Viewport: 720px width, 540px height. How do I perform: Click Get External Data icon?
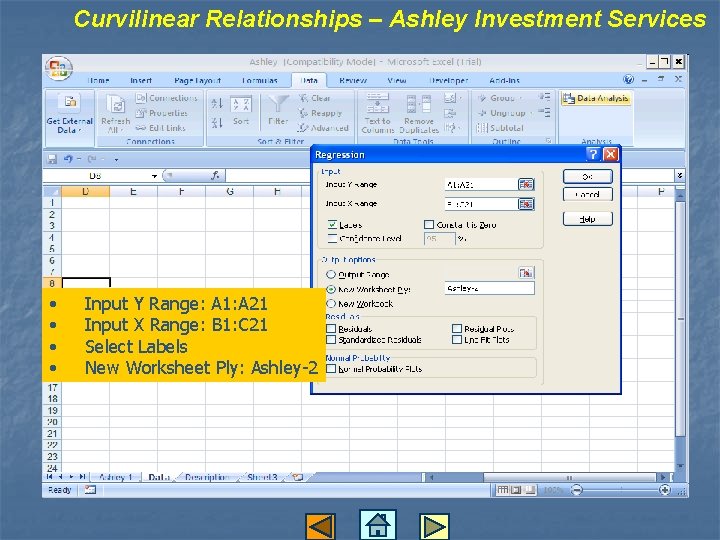click(70, 102)
